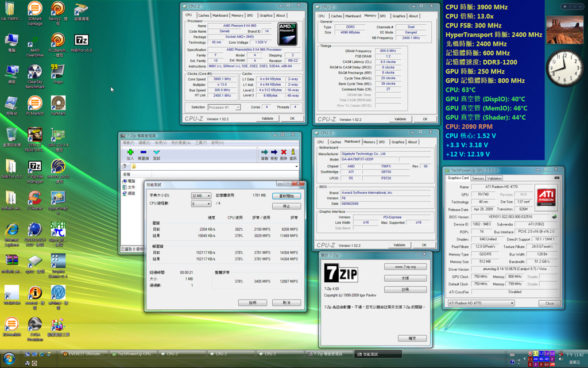Click the screenshot camera icon in GPU-Z

pos(556,178)
